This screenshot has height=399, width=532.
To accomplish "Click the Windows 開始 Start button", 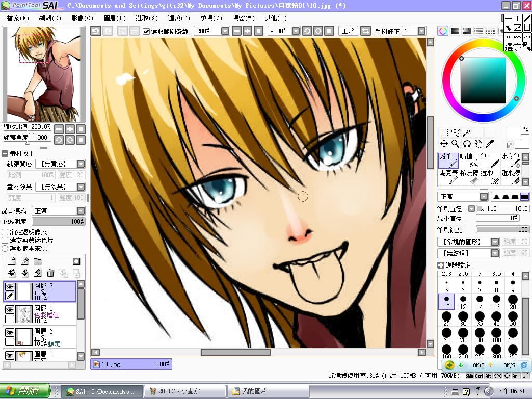I will point(25,391).
